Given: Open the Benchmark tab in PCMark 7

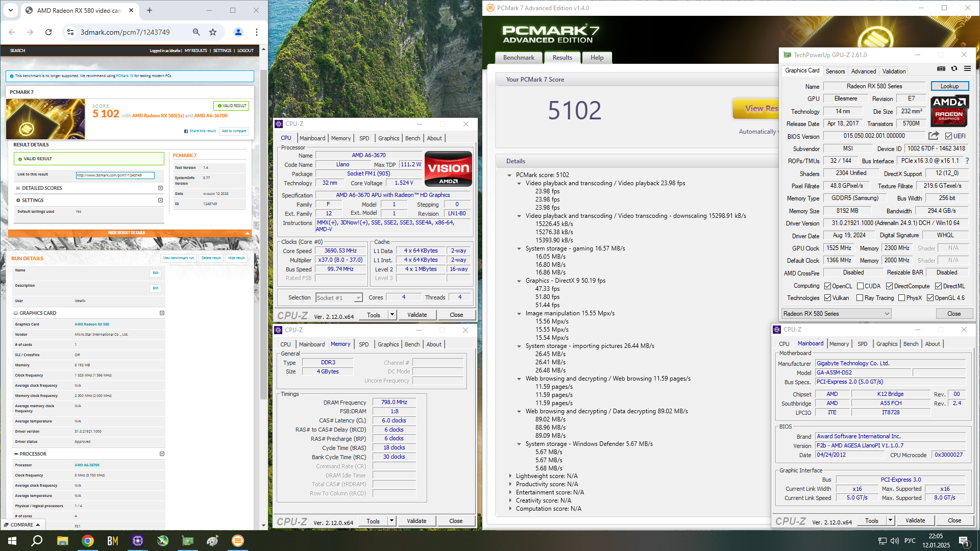Looking at the screenshot, I should click(x=519, y=58).
